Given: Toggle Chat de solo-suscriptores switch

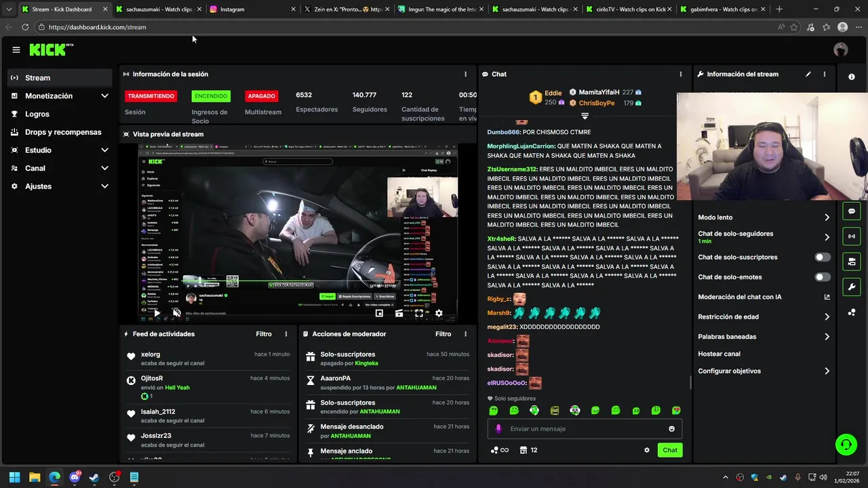Looking at the screenshot, I should click(x=822, y=258).
